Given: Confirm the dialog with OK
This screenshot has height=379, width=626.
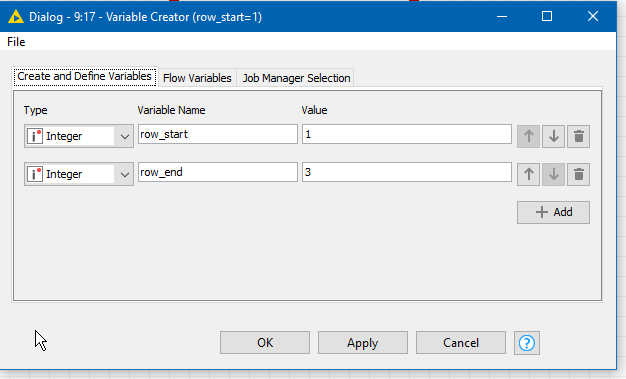Looking at the screenshot, I should coord(265,343).
